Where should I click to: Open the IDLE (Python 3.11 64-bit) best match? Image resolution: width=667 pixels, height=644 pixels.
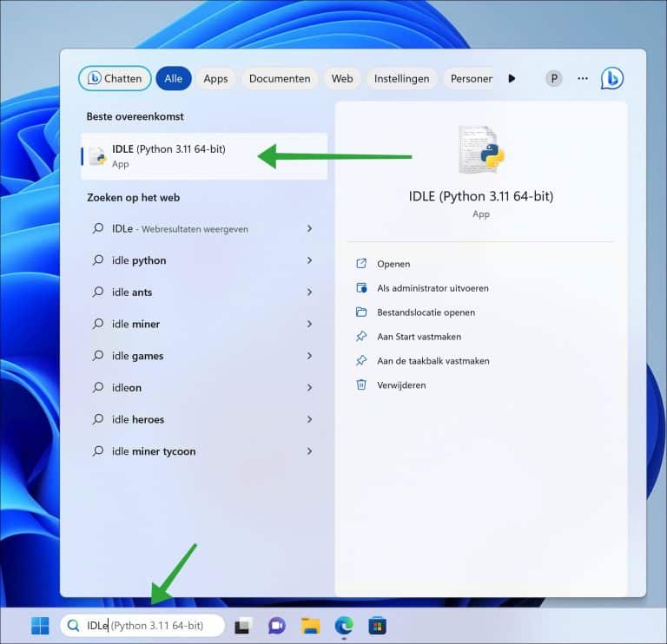coord(204,156)
